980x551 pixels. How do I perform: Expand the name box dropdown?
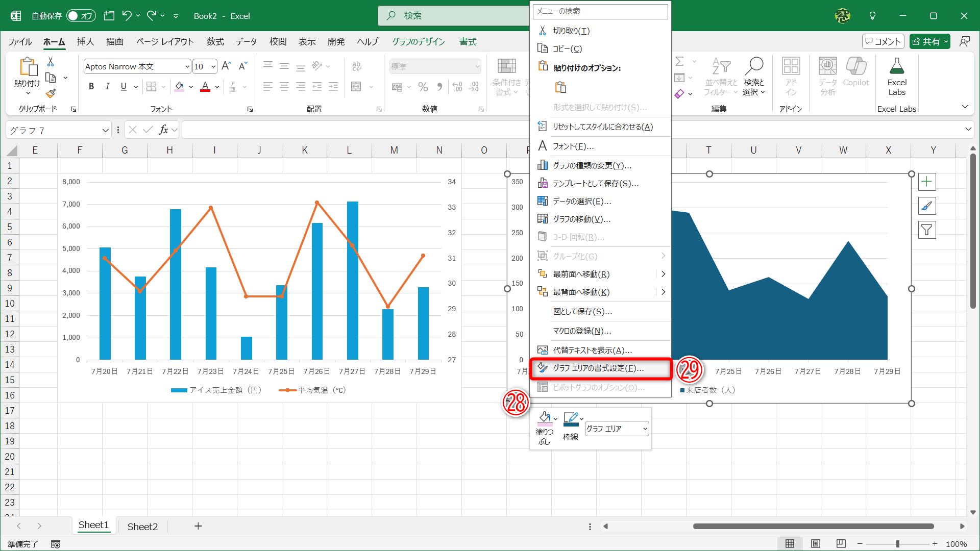click(x=105, y=131)
